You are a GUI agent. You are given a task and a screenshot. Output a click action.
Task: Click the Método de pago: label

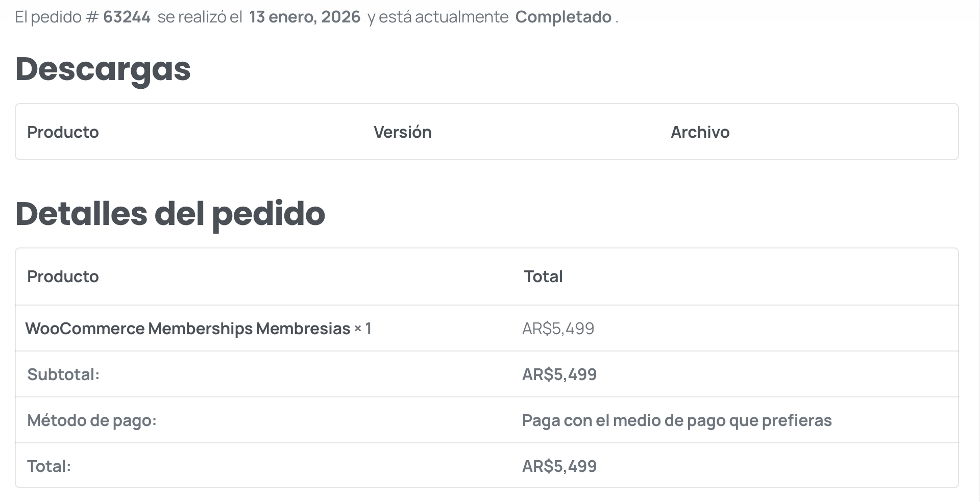[x=92, y=420]
